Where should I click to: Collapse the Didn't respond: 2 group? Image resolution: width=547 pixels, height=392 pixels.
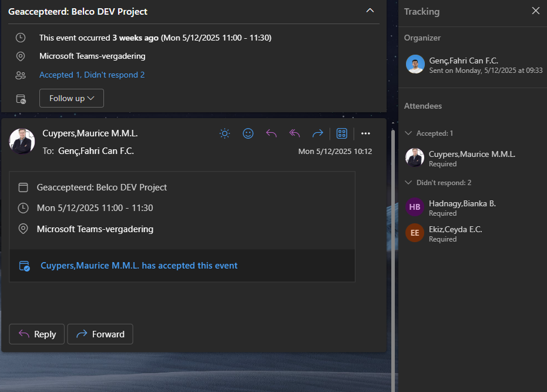tap(409, 183)
